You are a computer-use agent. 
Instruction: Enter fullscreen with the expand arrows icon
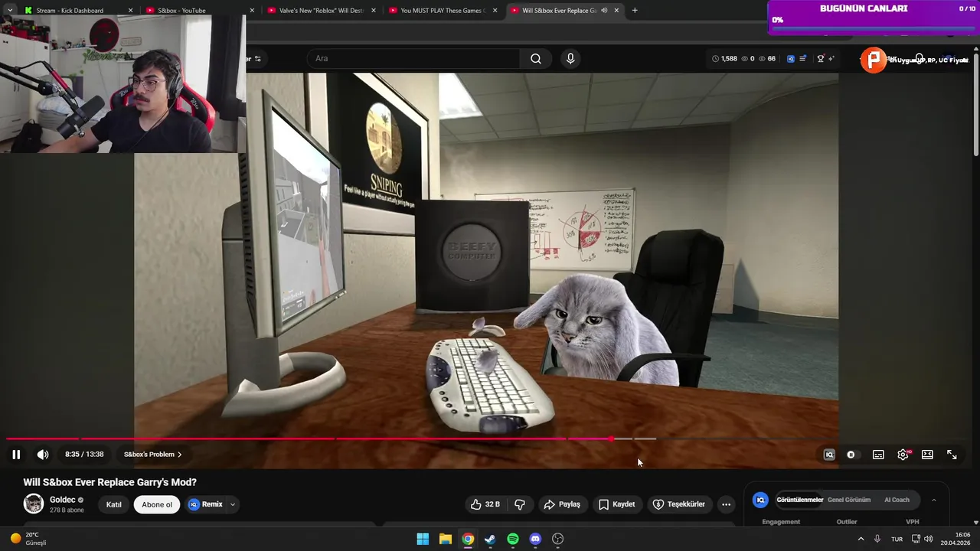click(952, 455)
